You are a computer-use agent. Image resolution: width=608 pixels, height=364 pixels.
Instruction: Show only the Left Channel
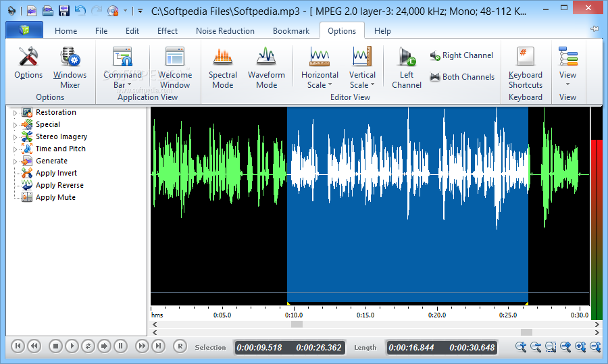407,68
